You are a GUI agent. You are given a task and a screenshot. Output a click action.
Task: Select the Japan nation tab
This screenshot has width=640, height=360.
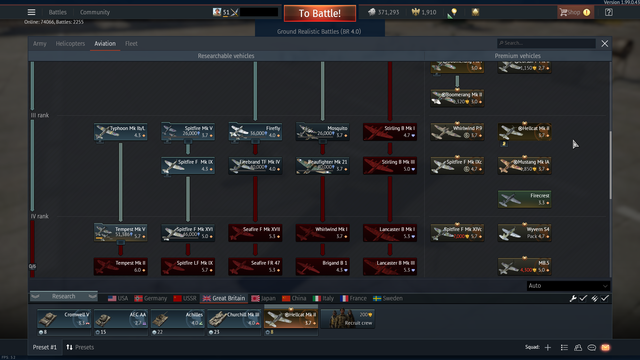tap(263, 298)
